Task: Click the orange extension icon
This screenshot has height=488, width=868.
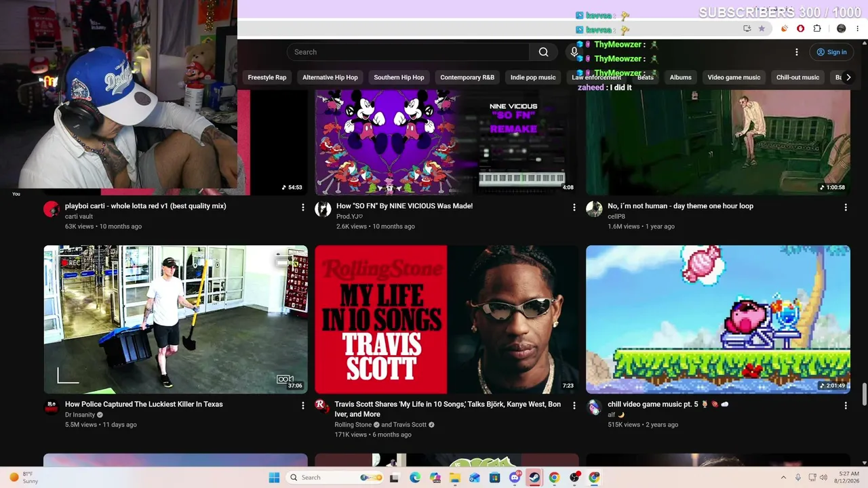Action: point(785,28)
